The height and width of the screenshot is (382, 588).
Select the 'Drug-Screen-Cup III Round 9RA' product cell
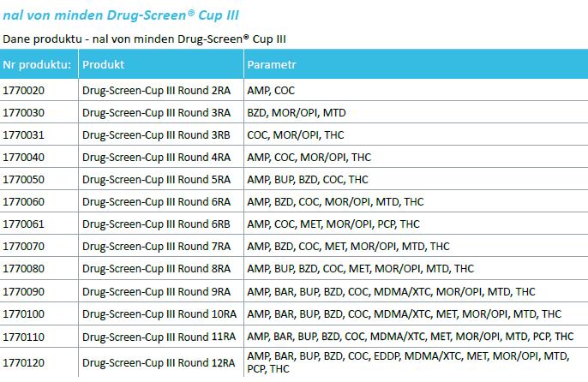tap(156, 291)
